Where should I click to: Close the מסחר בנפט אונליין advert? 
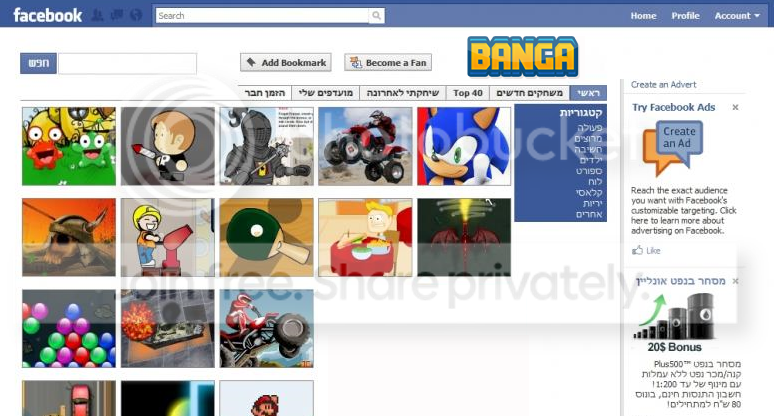click(735, 281)
